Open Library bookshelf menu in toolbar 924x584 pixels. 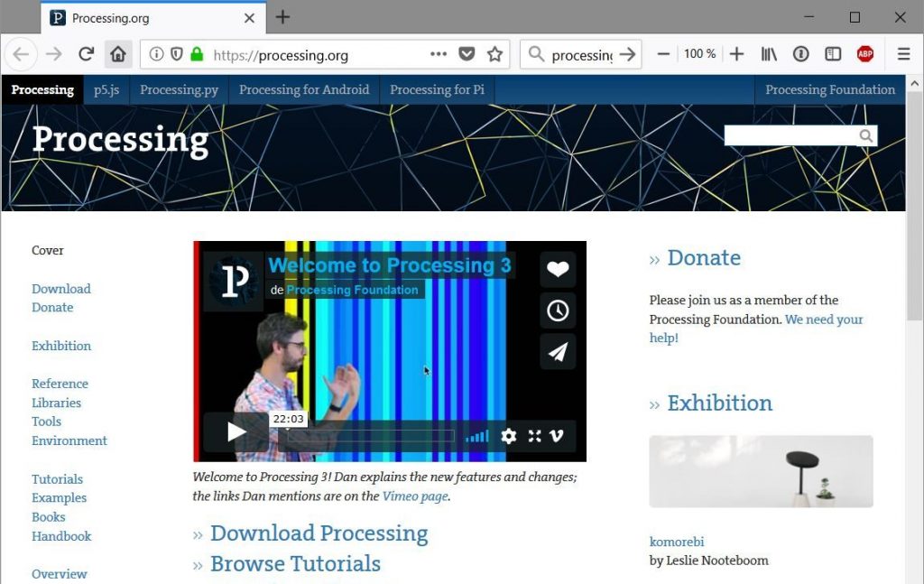[769, 54]
